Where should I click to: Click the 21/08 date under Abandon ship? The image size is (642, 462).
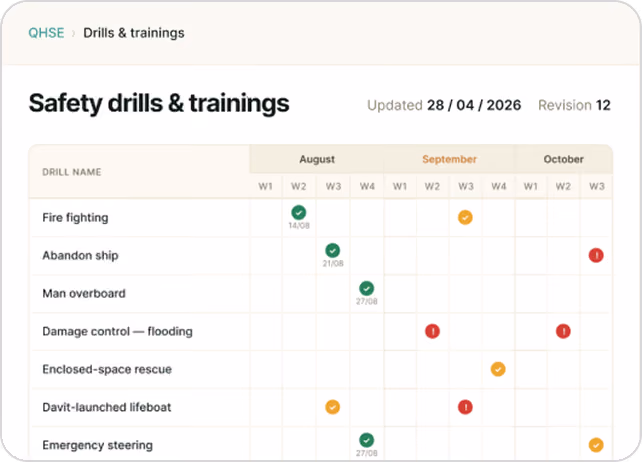click(x=333, y=263)
